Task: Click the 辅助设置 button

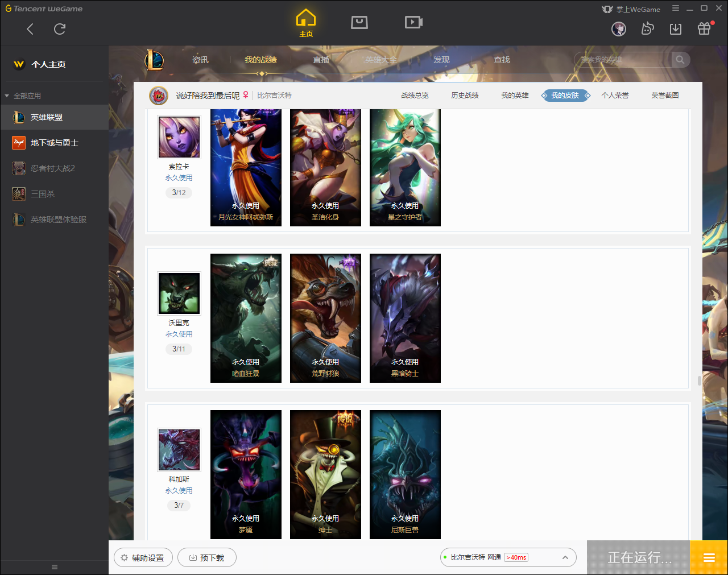Action: click(142, 557)
